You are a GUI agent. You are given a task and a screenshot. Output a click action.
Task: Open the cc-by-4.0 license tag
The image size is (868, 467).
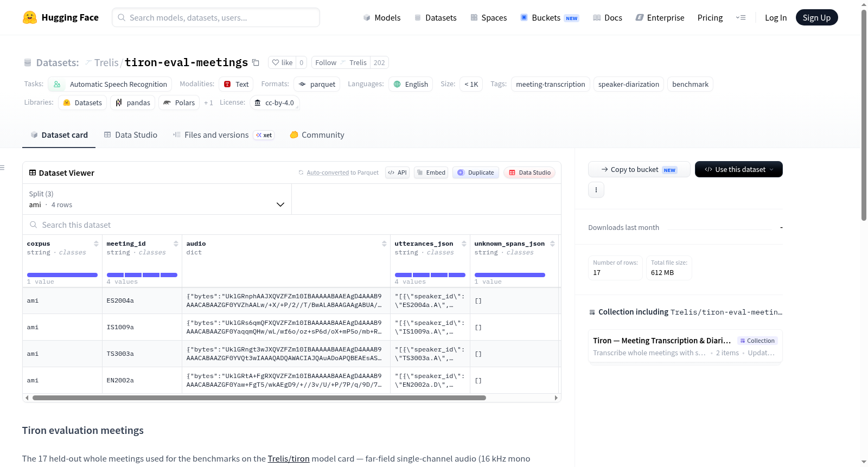coord(275,103)
